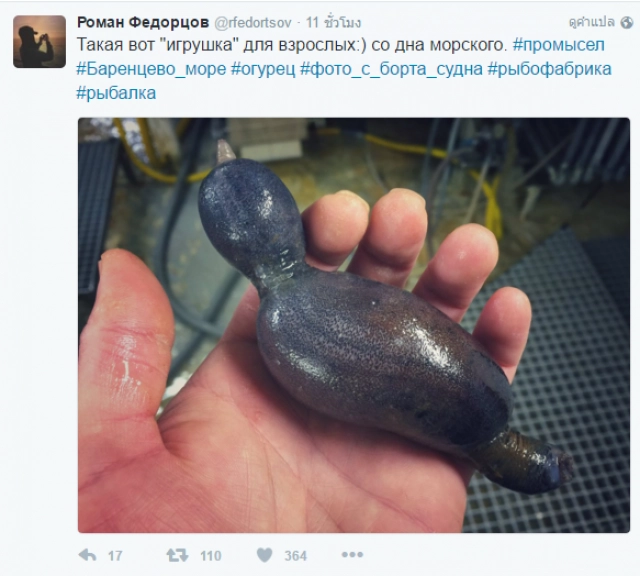Click the globe translate icon
The width and height of the screenshot is (640, 576).
(x=627, y=22)
